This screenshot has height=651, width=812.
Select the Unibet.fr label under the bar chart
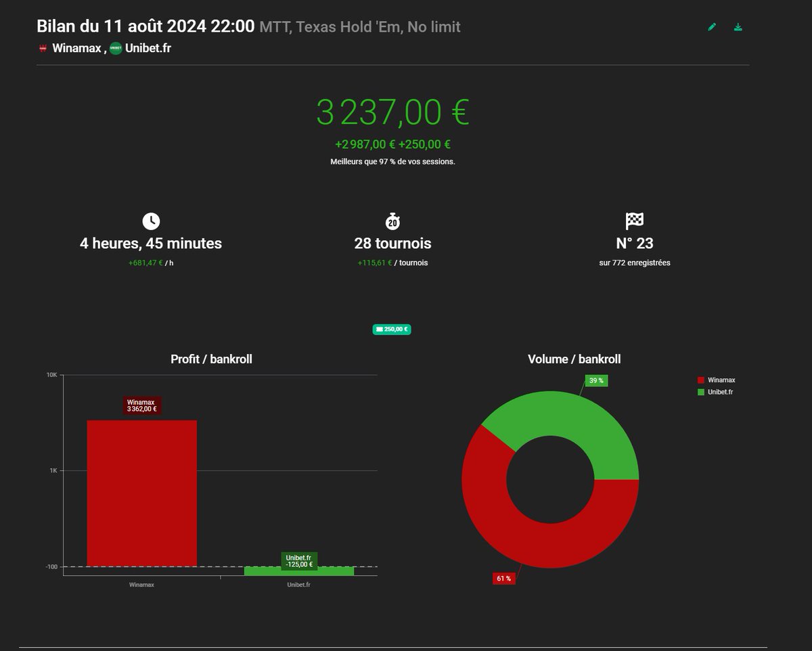pyautogui.click(x=300, y=584)
